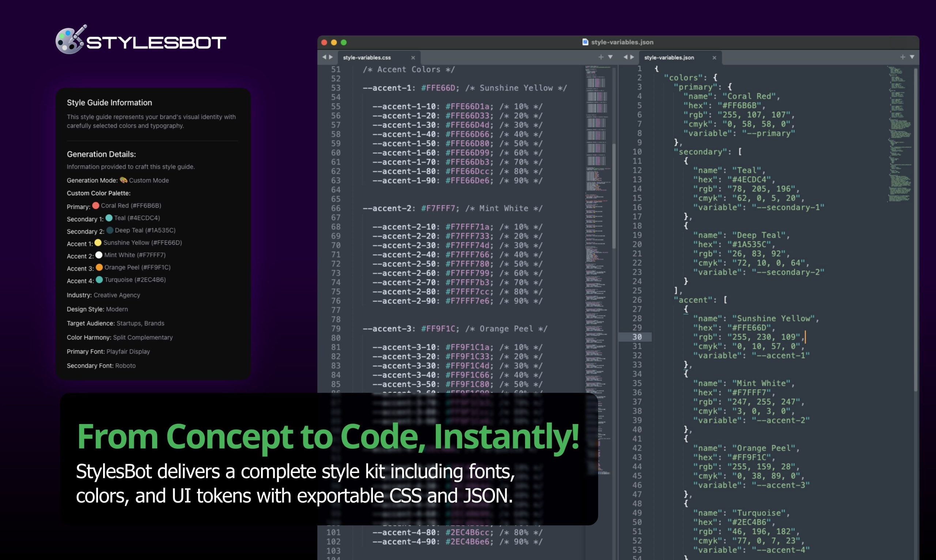Select the style-variables.json tab

point(669,58)
